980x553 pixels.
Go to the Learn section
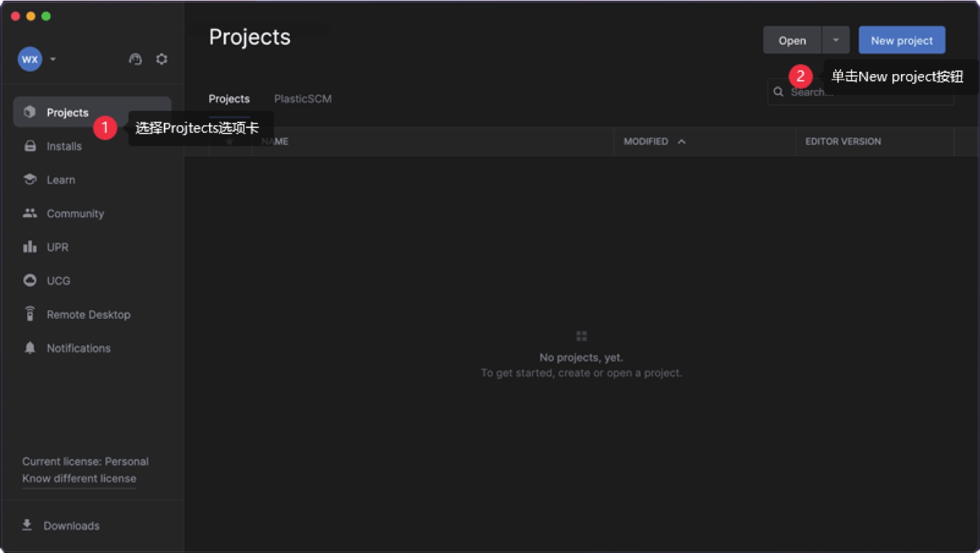[x=61, y=180]
